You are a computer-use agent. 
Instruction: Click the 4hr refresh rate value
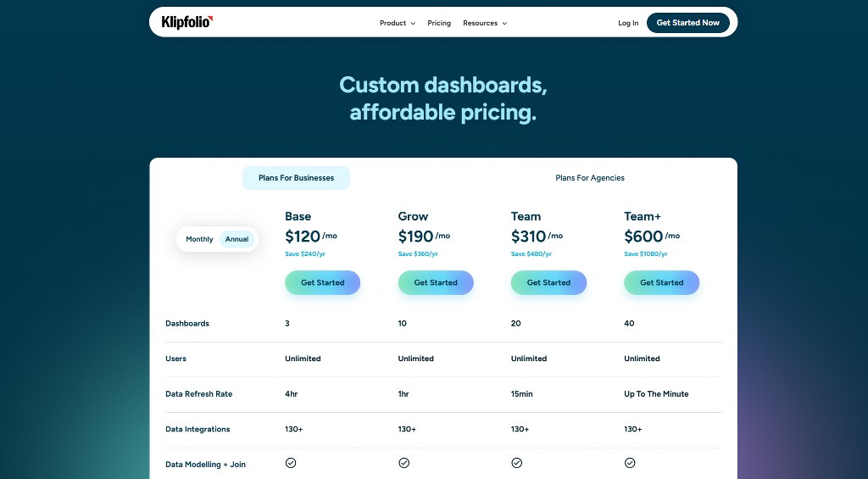[292, 394]
